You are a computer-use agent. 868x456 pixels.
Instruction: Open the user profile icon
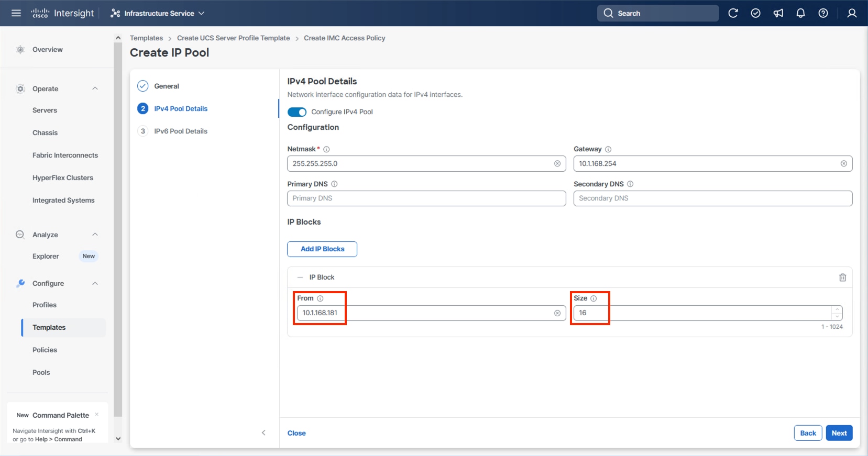(x=852, y=13)
